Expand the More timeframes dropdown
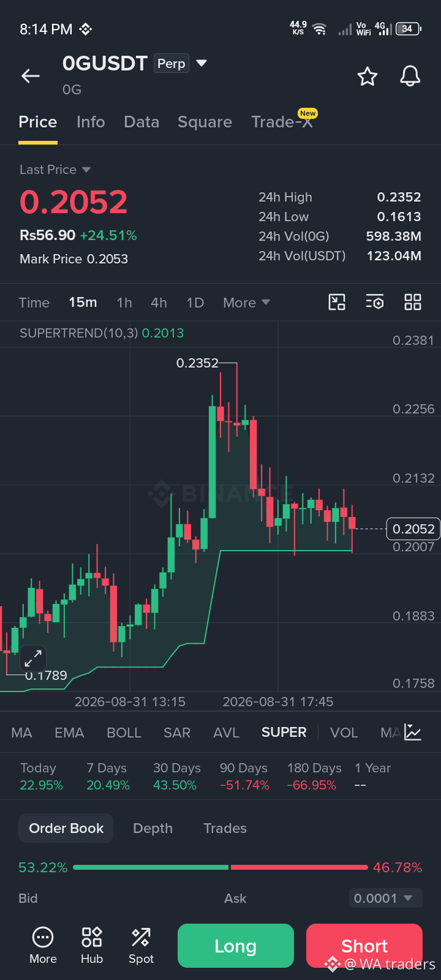This screenshot has width=441, height=980. 247,303
